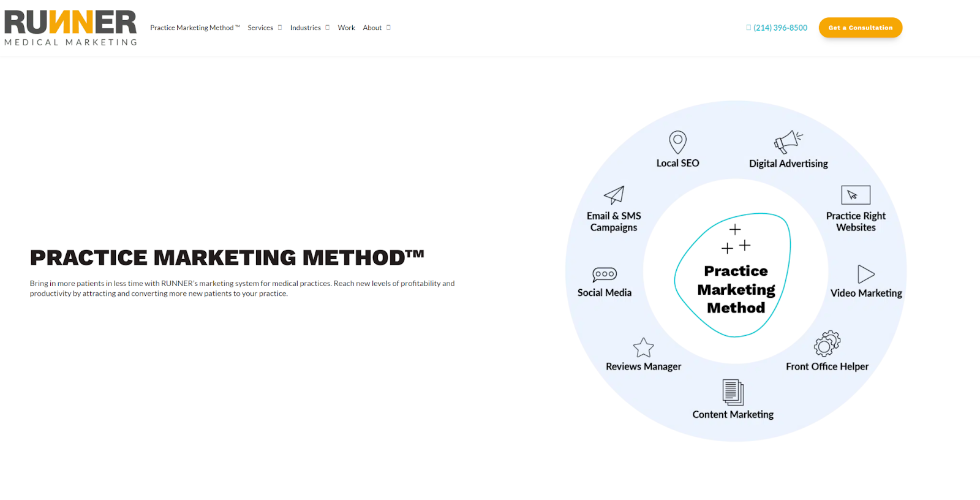This screenshot has height=500, width=980.
Task: Click the Front Office Helper gears icon
Action: 827,344
